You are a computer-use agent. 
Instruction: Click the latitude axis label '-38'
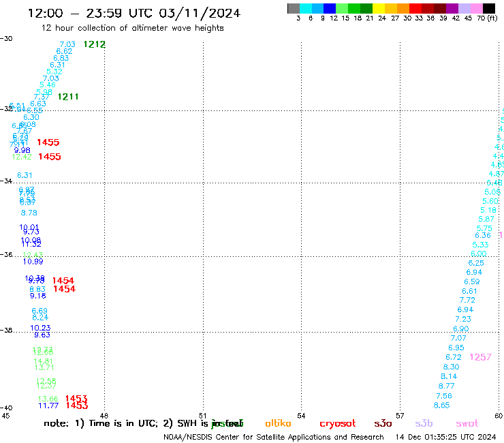(6, 331)
